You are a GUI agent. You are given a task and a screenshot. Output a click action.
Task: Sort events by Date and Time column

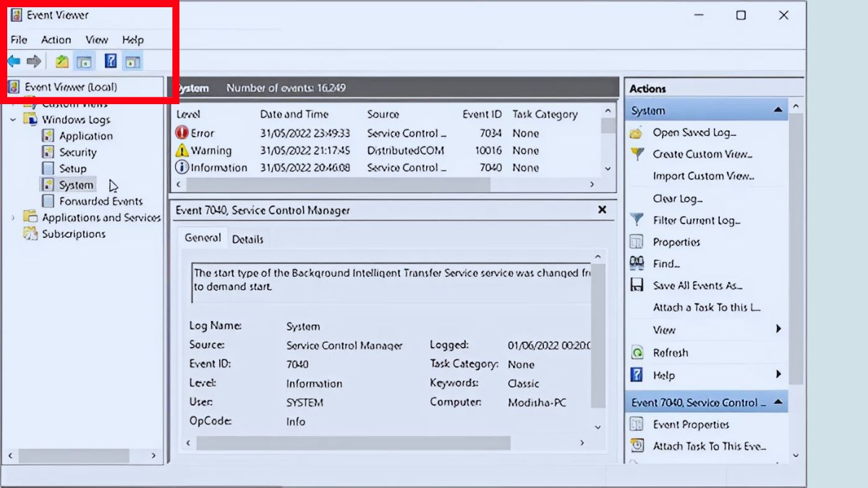294,114
